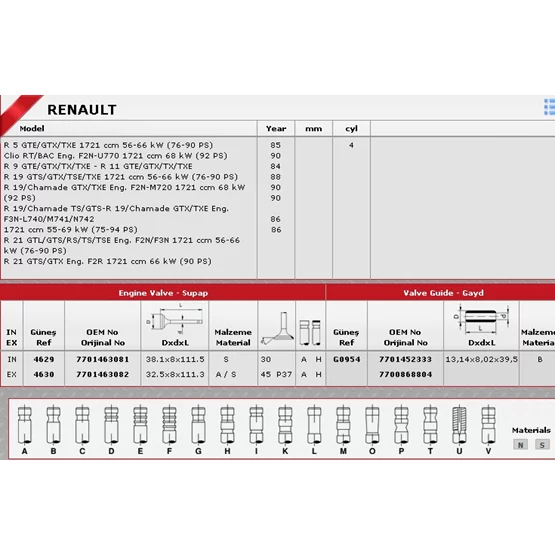Image resolution: width=555 pixels, height=555 pixels.
Task: Click the IN row label
Action: pyautogui.click(x=12, y=359)
